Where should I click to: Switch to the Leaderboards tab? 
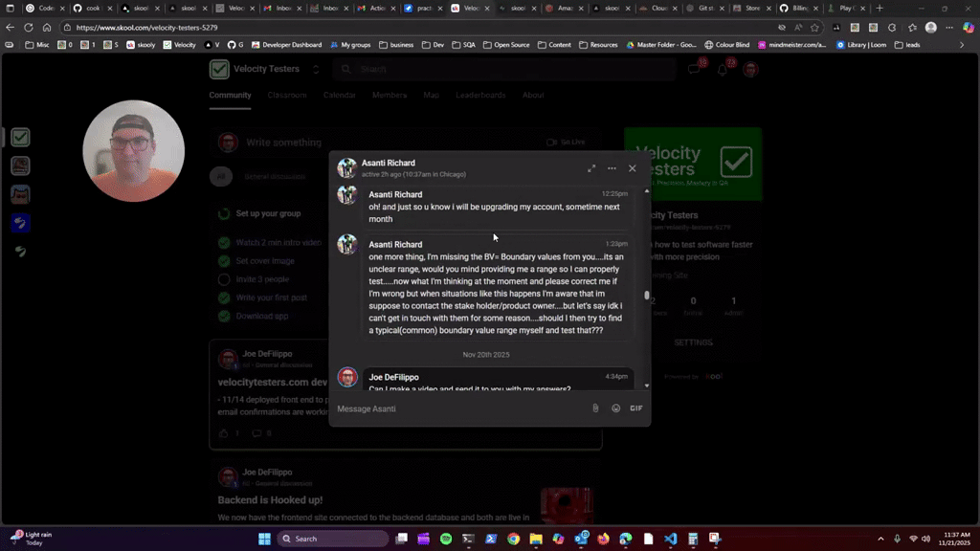click(480, 95)
